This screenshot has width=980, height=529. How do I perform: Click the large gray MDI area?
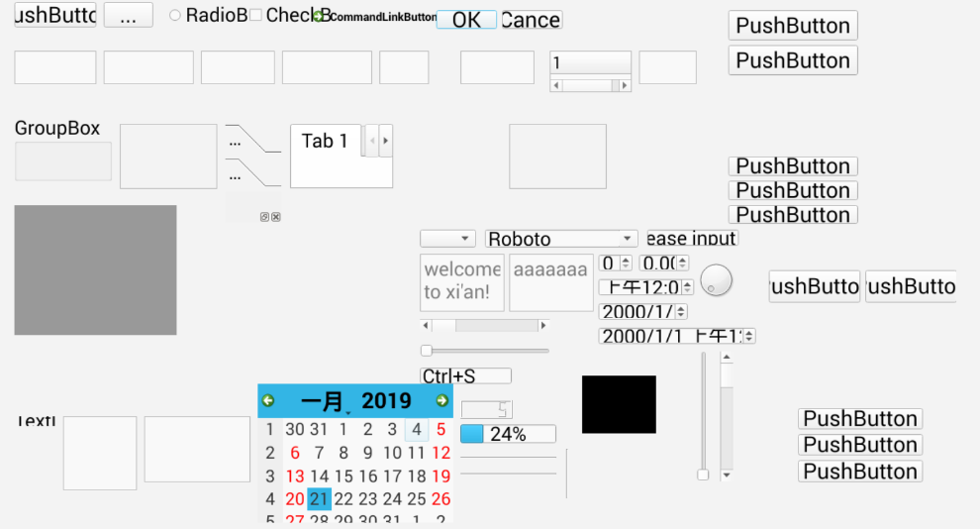click(x=96, y=270)
